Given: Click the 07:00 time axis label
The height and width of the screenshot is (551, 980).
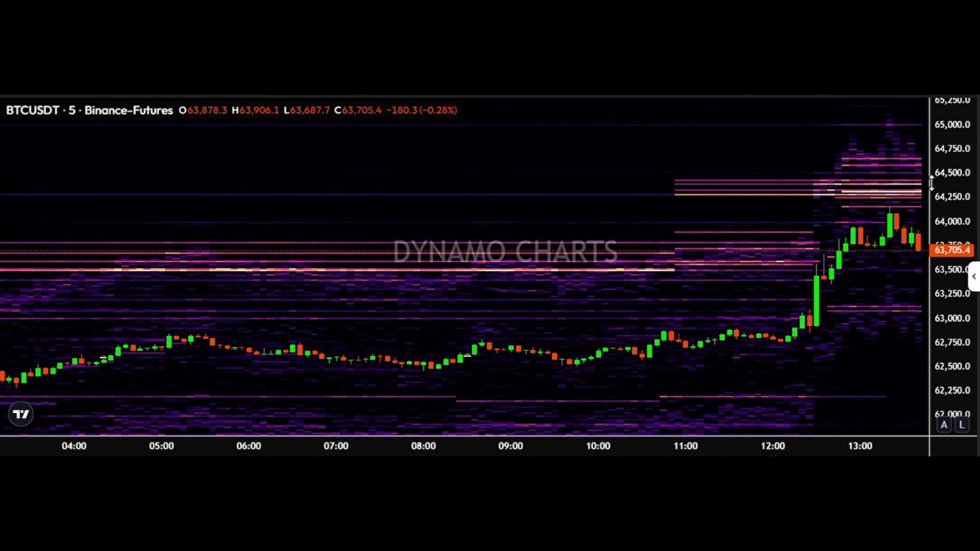Looking at the screenshot, I should [x=336, y=447].
